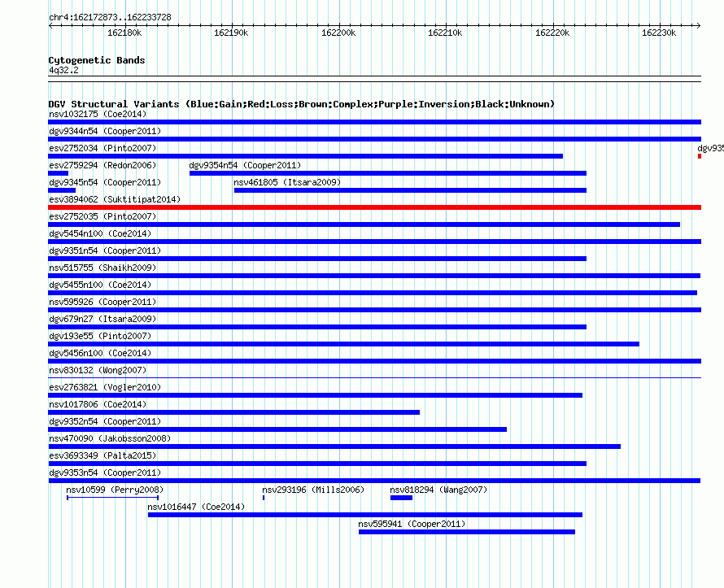Screen dimensions: 724x588
Task: Click the nsv1032175 (Coe2014) variant label
Action: pyautogui.click(x=98, y=114)
